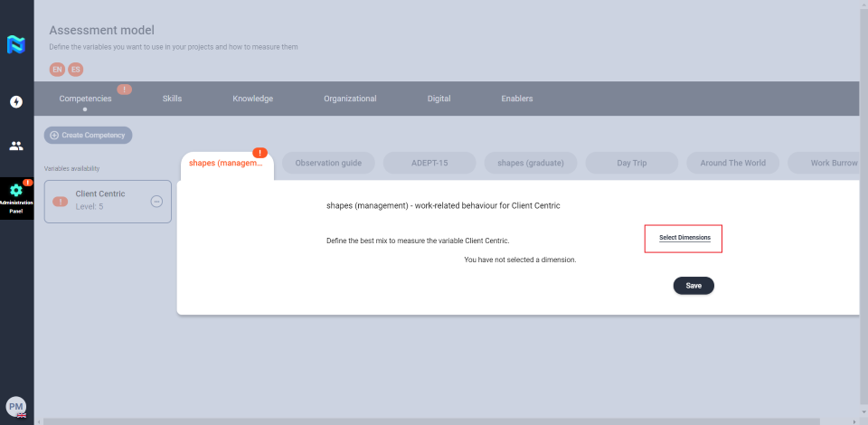Switch language to EN
Screen dimensions: 868x425
[x=57, y=69]
